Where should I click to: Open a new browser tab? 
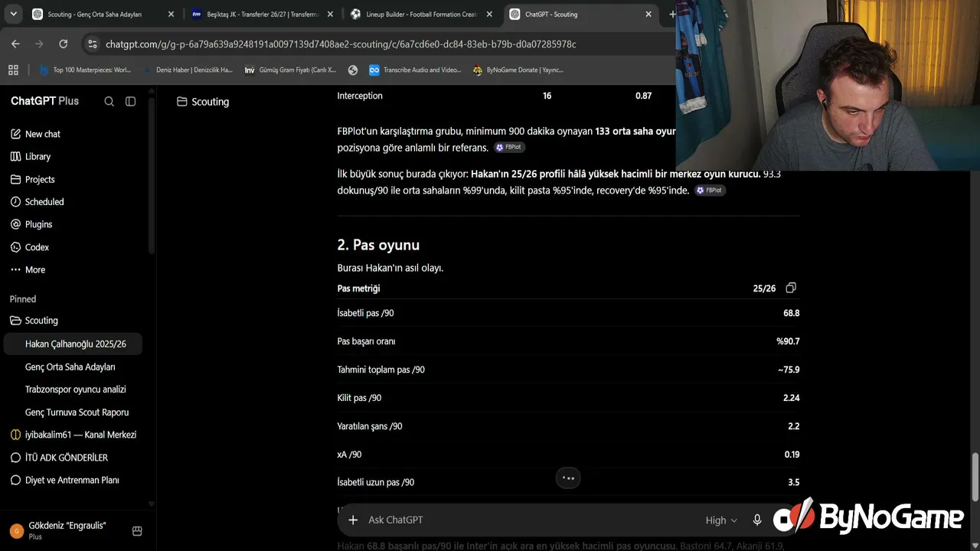click(x=671, y=14)
